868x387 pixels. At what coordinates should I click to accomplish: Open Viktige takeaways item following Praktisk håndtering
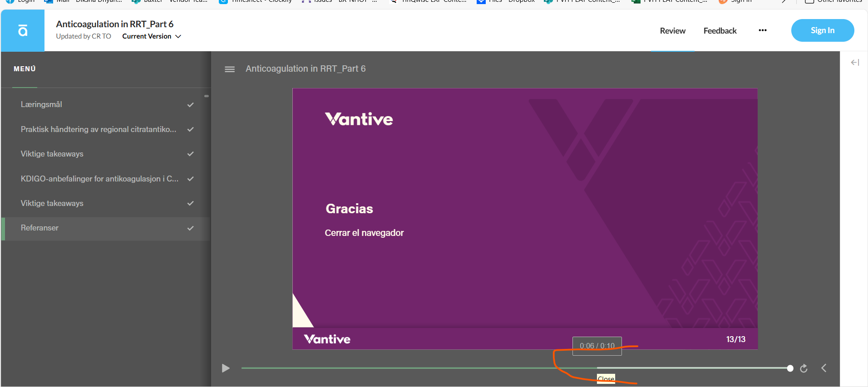click(106, 154)
